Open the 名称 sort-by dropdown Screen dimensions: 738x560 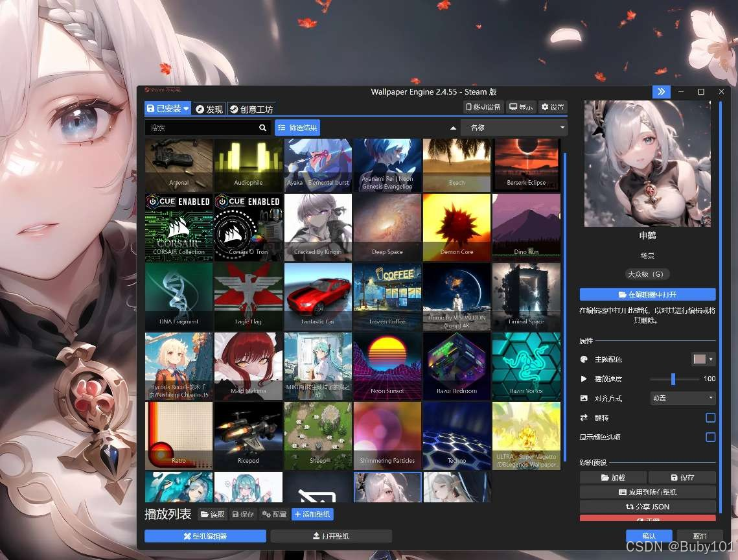(514, 128)
